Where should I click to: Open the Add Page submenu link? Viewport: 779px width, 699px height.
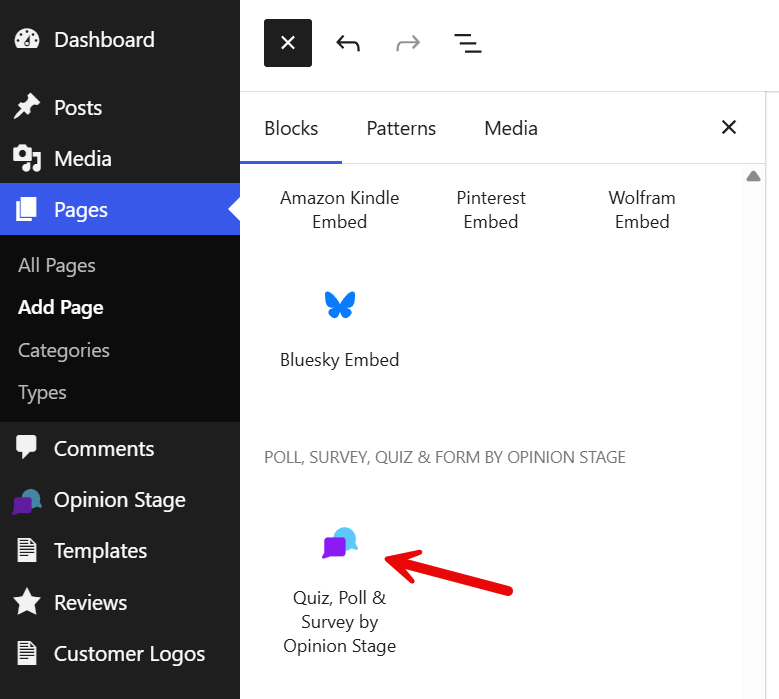coord(61,308)
